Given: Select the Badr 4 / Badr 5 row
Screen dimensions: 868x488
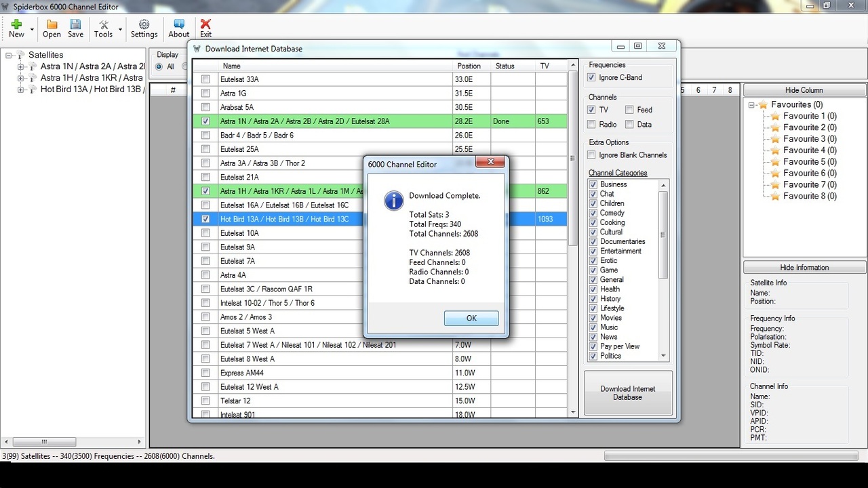Looking at the screenshot, I should [380, 136].
